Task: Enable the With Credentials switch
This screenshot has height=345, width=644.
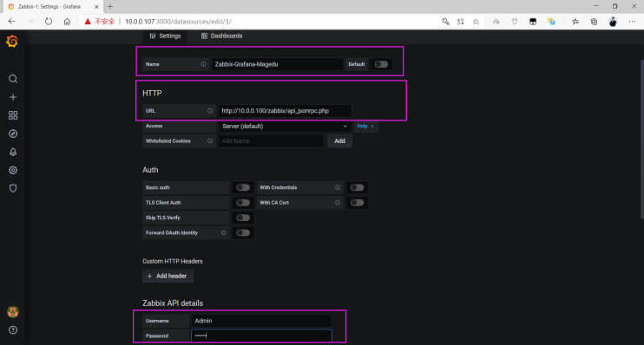Action: 357,187
